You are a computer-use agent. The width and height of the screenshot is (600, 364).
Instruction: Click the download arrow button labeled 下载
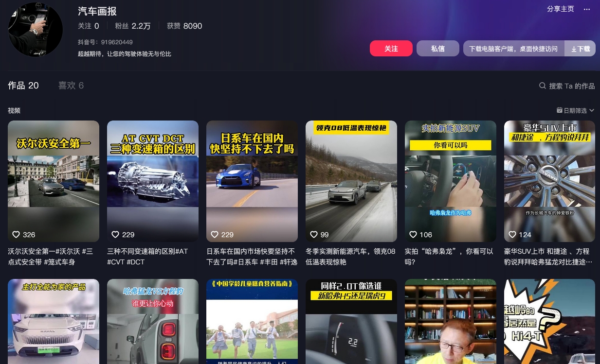click(580, 49)
